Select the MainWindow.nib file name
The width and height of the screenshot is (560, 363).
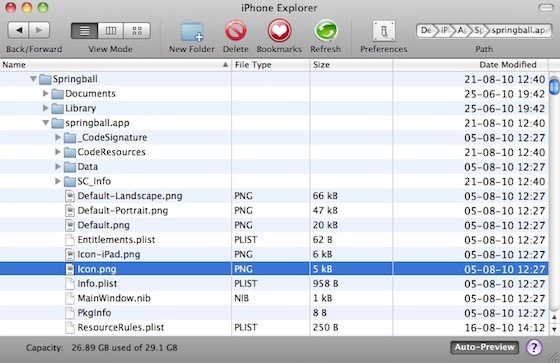114,298
